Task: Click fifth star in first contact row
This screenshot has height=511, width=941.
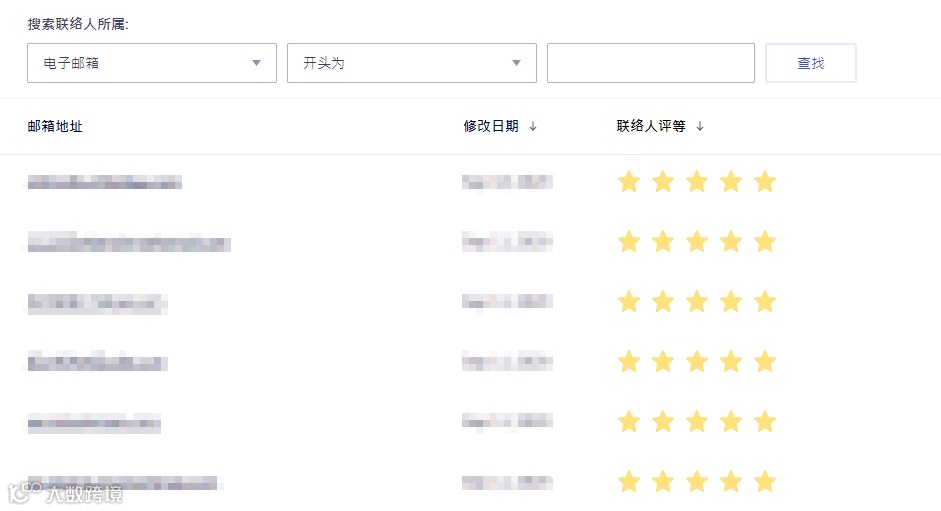Action: [x=764, y=181]
